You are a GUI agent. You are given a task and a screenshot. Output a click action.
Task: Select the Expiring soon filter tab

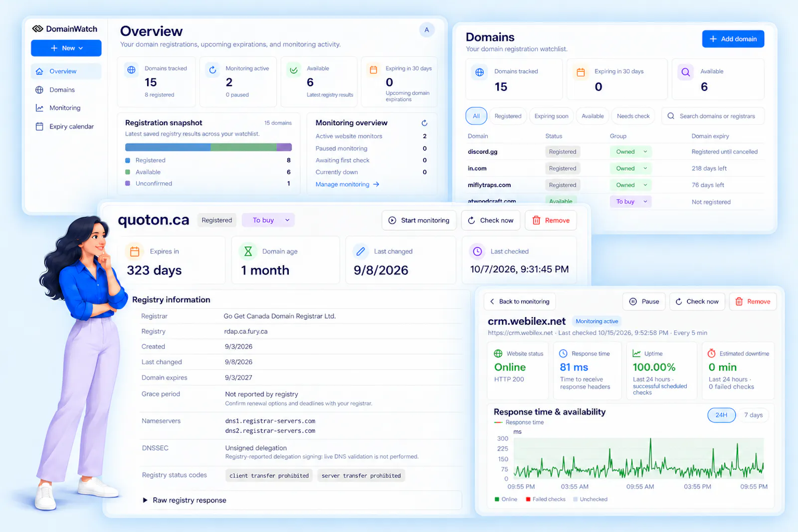pos(551,116)
